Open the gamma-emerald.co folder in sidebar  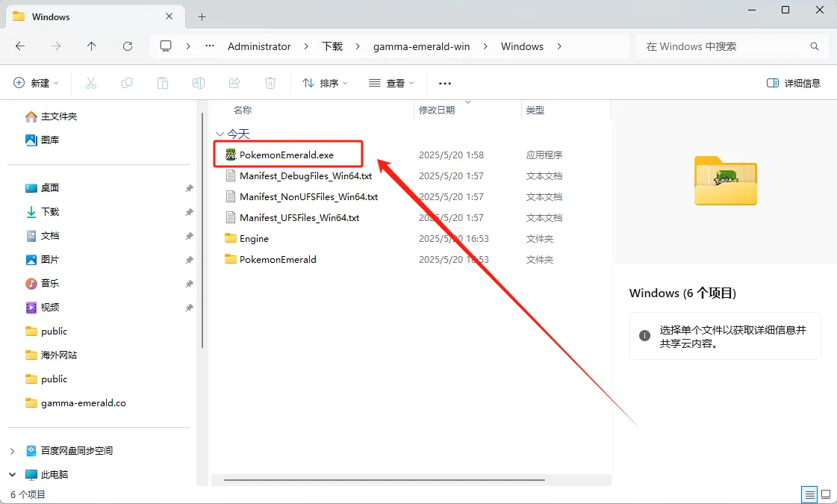coord(76,403)
